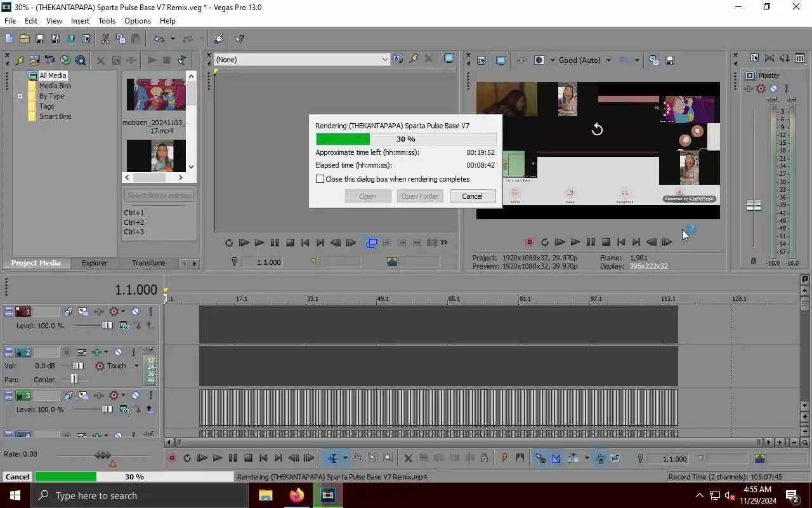
Task: Select the Smart Bins tree item
Action: pos(55,116)
